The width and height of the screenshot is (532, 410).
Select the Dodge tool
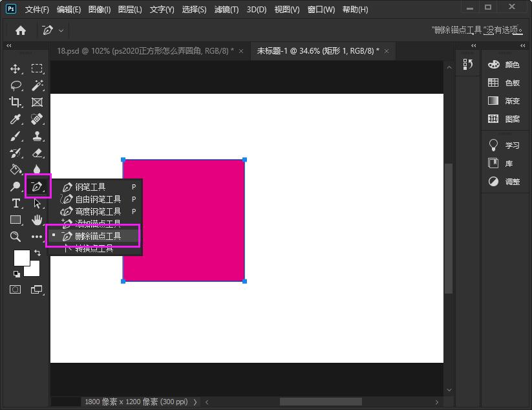tap(16, 186)
